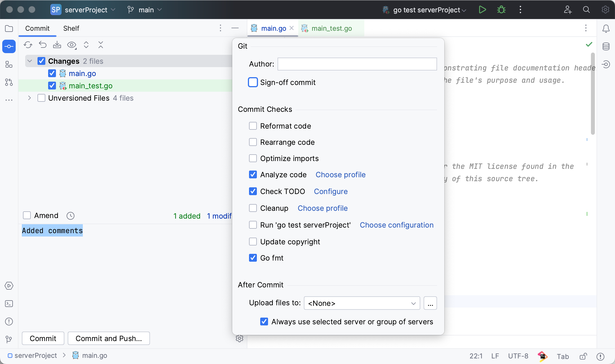Uncheck the main_test.go file checkbox
615x364 pixels.
coord(52,86)
